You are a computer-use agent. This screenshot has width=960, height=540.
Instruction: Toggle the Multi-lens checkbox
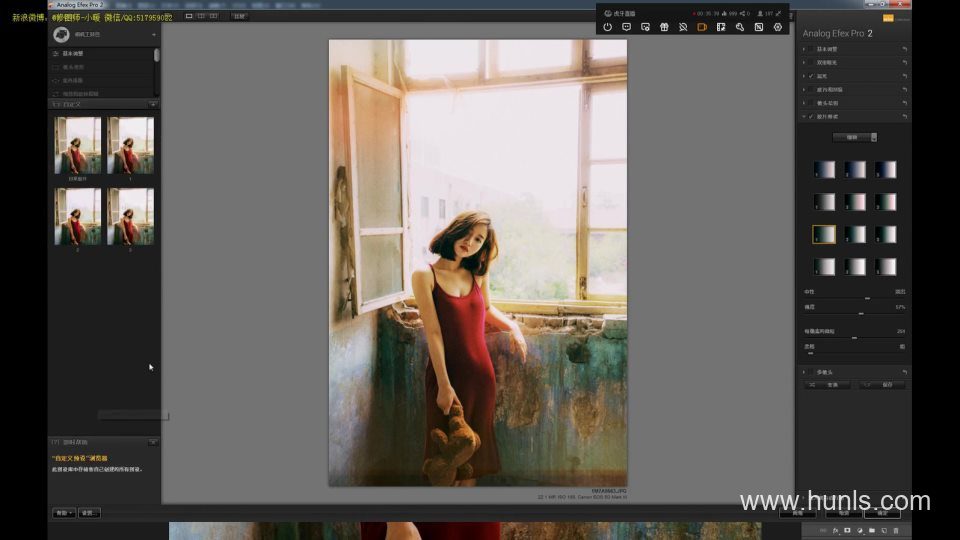point(811,372)
